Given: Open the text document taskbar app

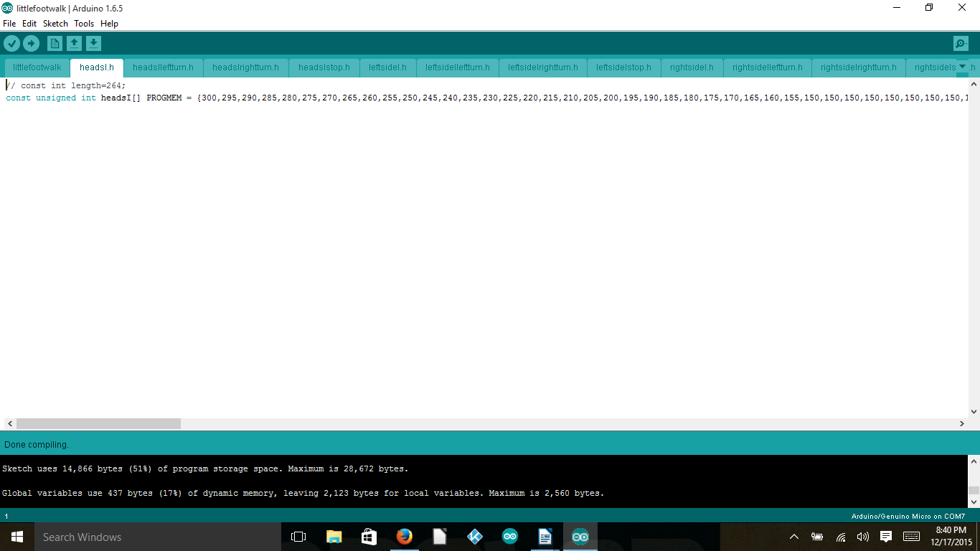Looking at the screenshot, I should (545, 537).
